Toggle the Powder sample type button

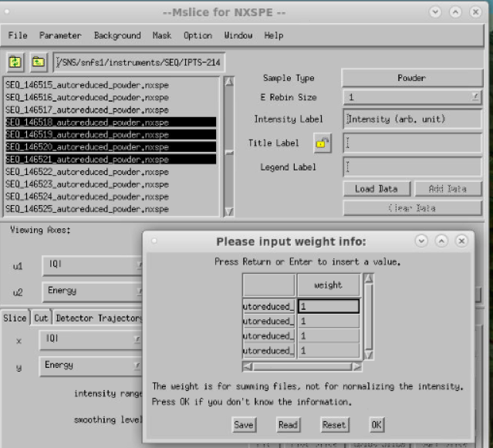pos(412,78)
